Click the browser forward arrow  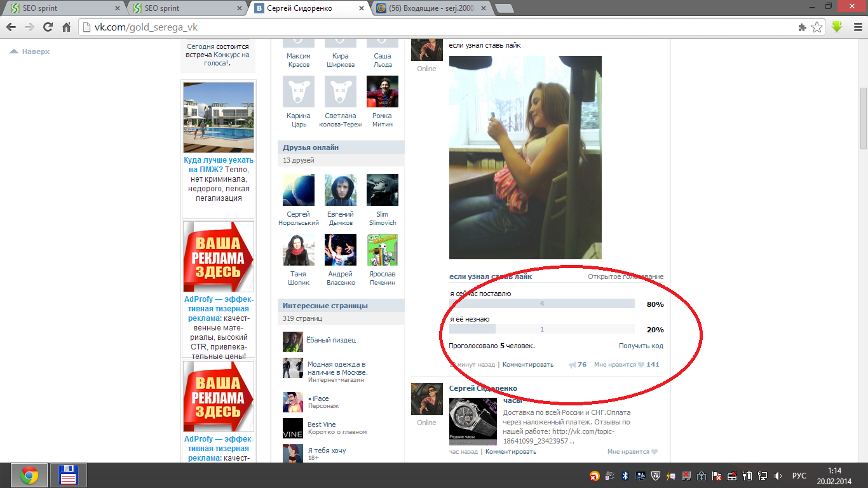[x=29, y=27]
